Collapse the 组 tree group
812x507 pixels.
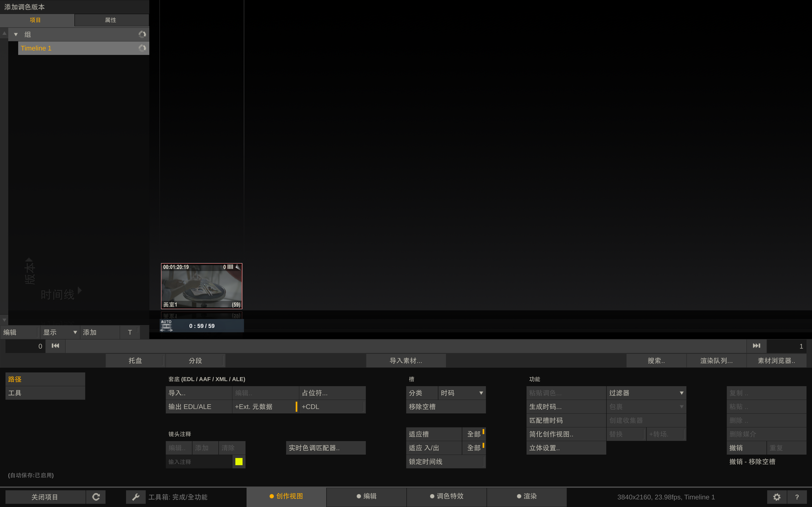click(x=16, y=34)
